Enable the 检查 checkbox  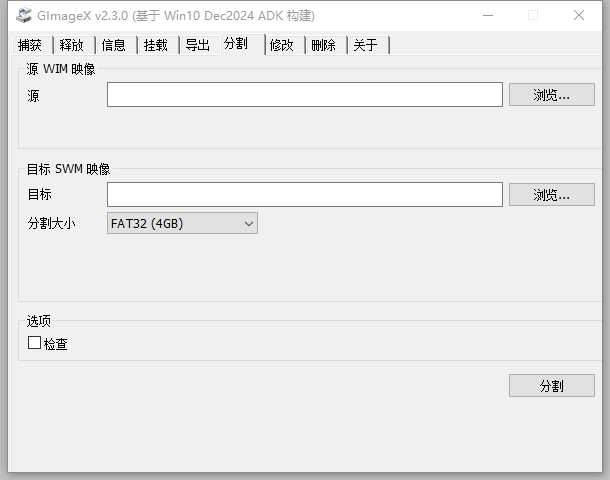click(35, 343)
